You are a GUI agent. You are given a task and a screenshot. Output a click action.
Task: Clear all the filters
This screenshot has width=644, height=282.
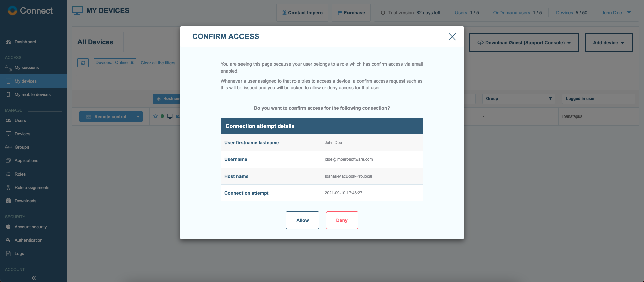[158, 63]
